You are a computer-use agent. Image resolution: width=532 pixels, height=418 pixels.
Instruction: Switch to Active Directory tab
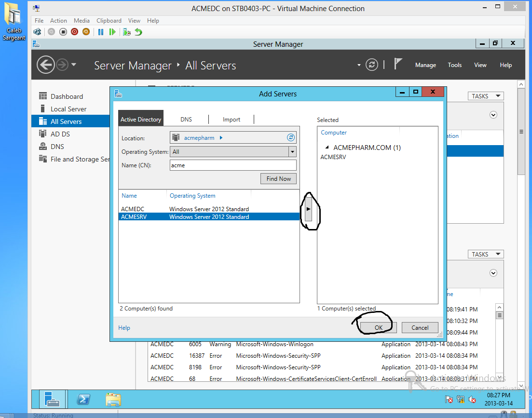pos(141,119)
